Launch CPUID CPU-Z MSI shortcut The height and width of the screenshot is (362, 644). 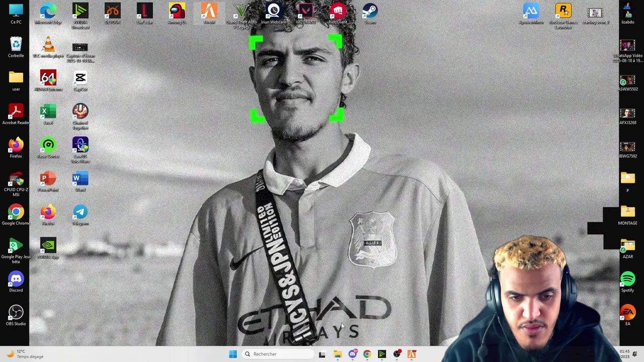click(16, 184)
